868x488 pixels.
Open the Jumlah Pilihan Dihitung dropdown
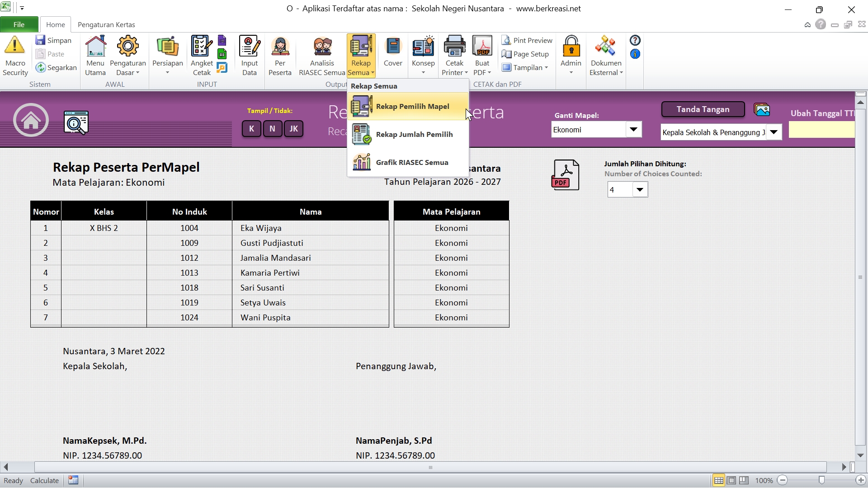[x=639, y=190]
